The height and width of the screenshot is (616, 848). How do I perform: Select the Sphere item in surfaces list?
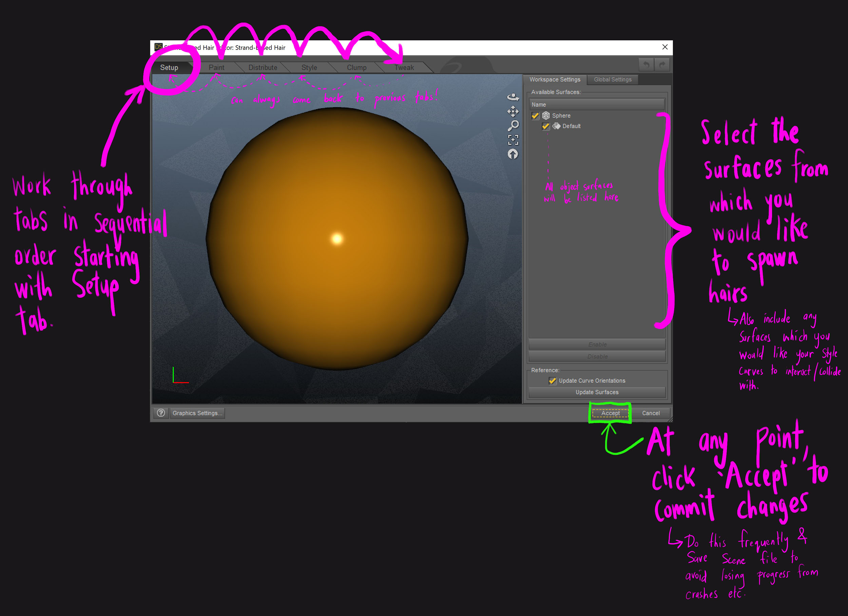[561, 116]
